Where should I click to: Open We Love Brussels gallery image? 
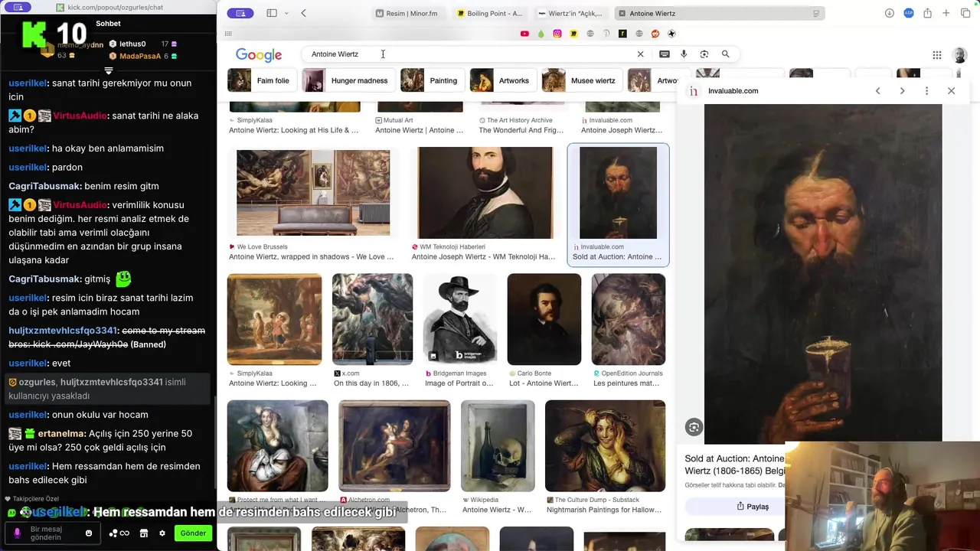313,193
